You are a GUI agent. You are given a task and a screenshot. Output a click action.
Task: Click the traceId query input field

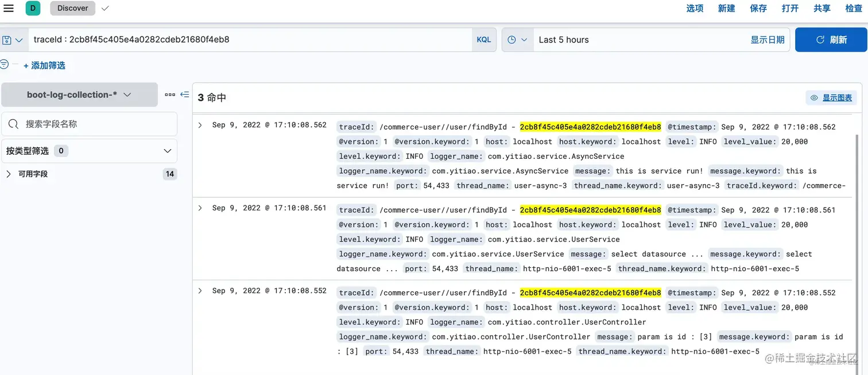[x=250, y=40]
